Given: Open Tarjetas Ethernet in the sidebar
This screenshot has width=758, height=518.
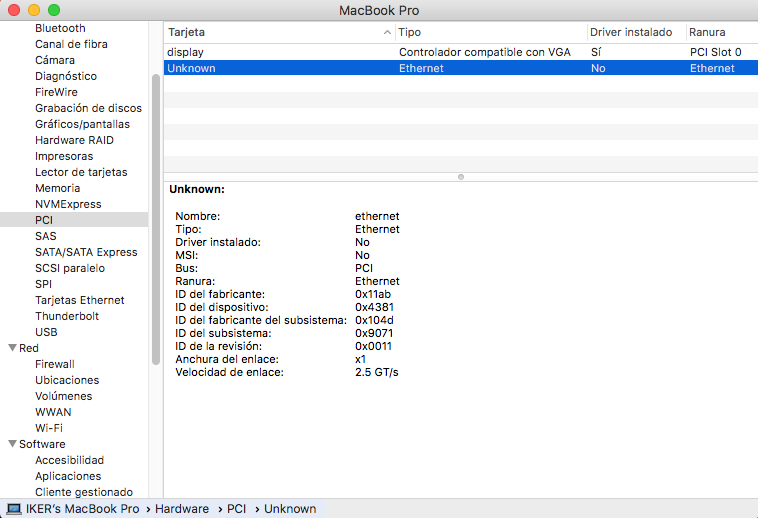Looking at the screenshot, I should (79, 300).
